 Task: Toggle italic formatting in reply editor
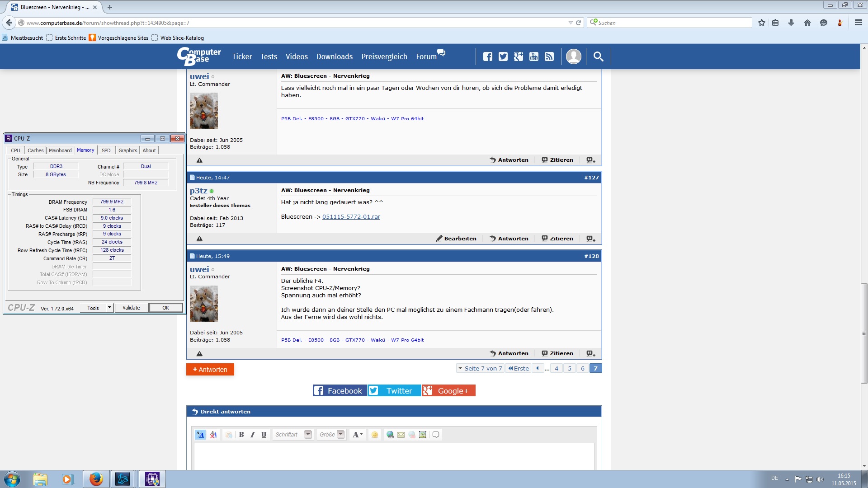(x=252, y=435)
